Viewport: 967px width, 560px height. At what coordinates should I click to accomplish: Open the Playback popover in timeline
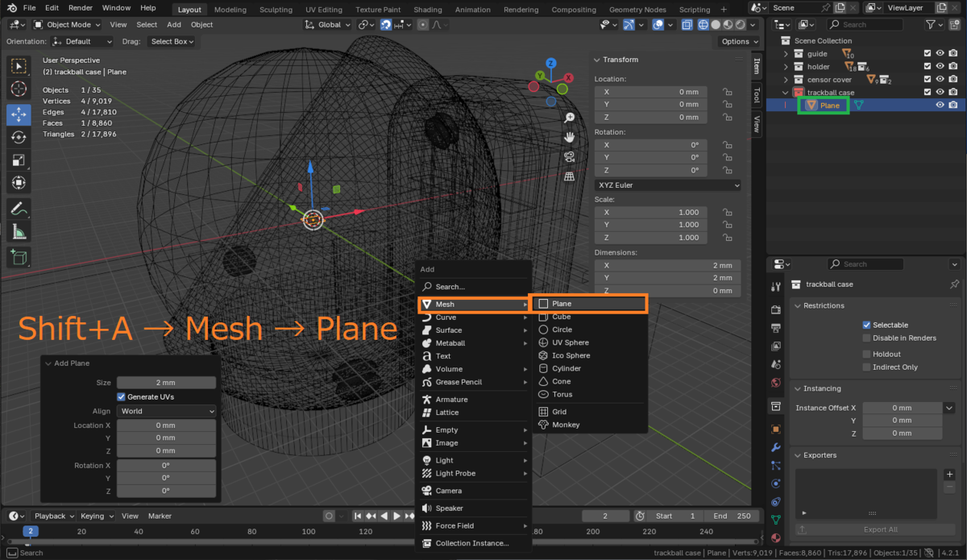(53, 516)
